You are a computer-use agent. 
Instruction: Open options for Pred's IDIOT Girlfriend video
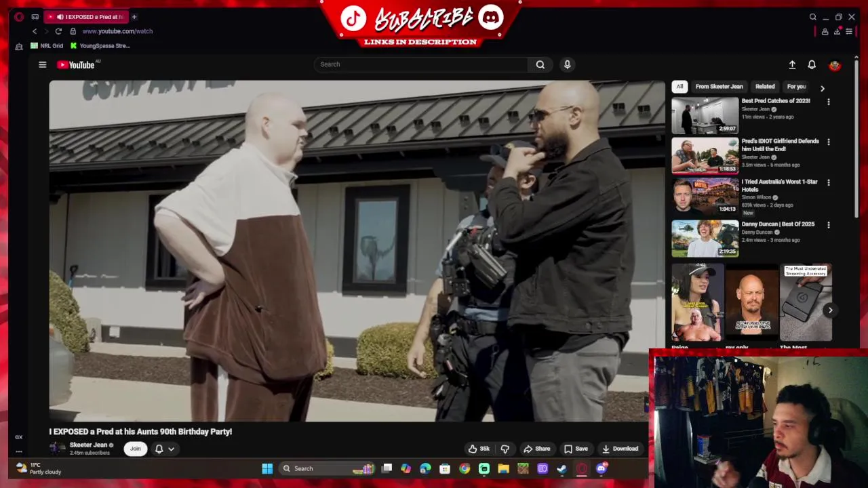828,142
